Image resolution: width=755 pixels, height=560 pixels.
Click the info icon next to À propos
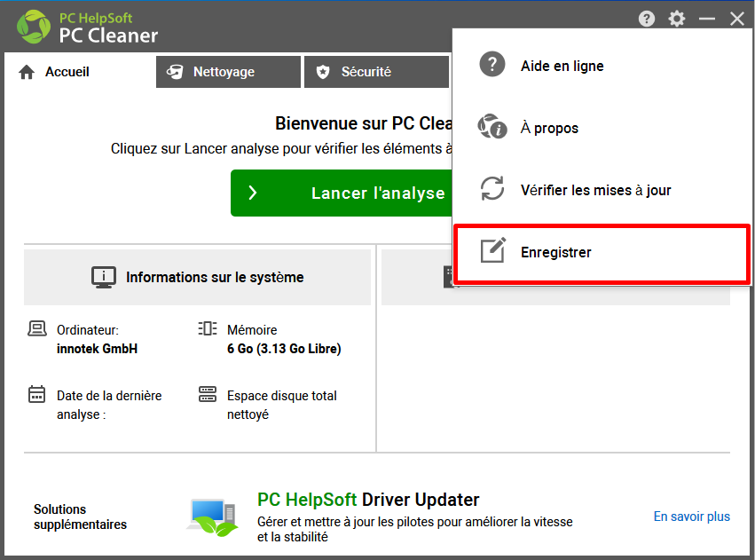click(492, 126)
